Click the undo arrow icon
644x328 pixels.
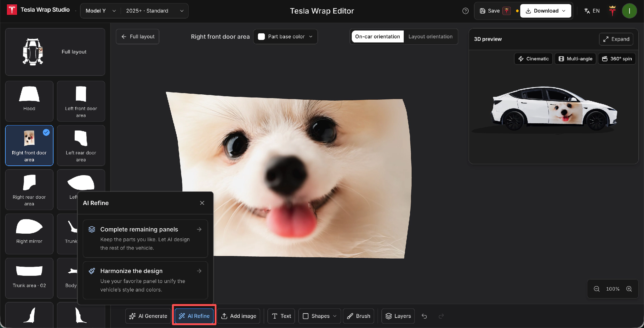point(424,316)
